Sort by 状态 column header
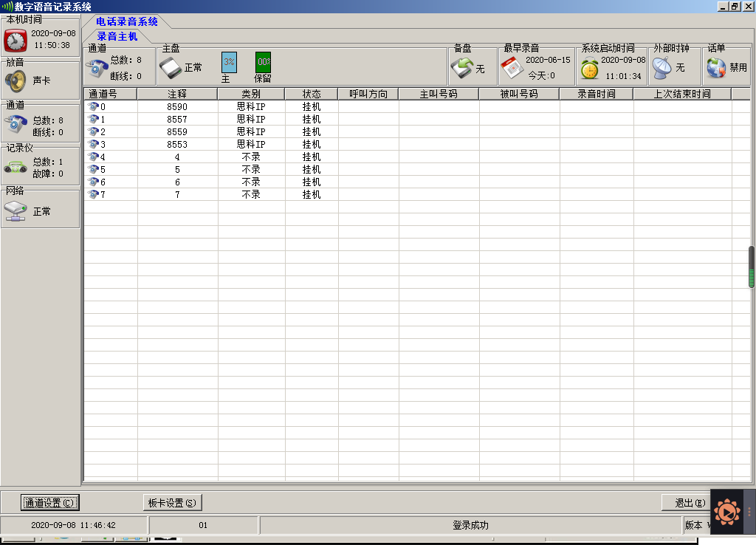Screen dimensions: 756x545 312,94
